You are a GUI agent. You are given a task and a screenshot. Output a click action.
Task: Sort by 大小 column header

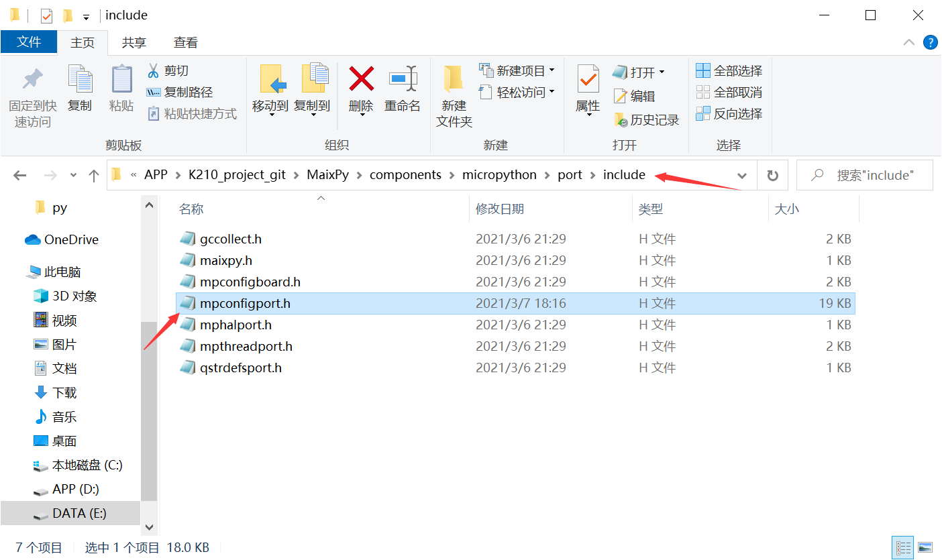point(787,209)
